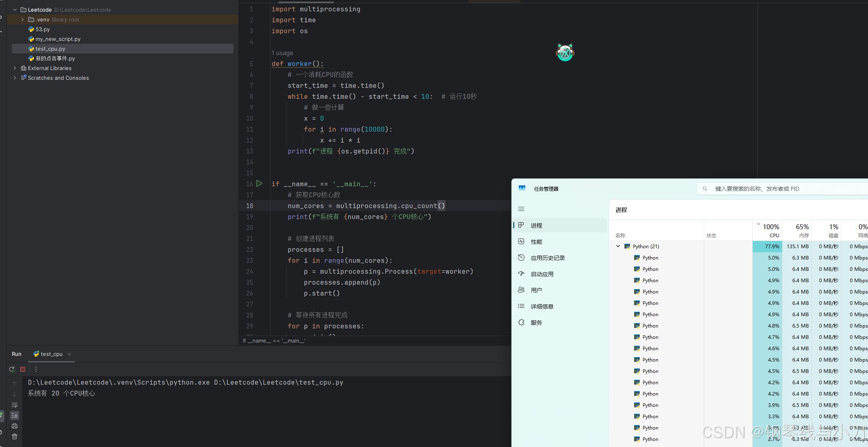Click the scroll down arrow in Run console
The image size is (868, 447).
(x=15, y=394)
